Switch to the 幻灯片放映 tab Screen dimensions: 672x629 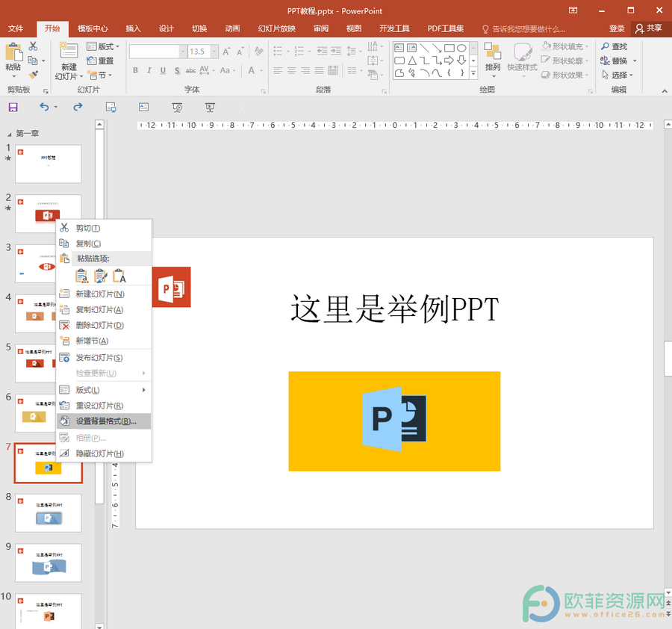(x=277, y=28)
